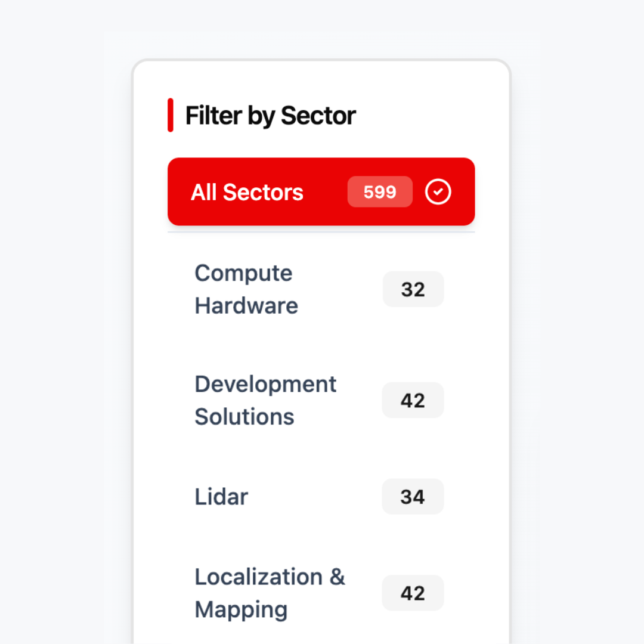
Task: Click the Filter by Sector heading
Action: [x=271, y=115]
